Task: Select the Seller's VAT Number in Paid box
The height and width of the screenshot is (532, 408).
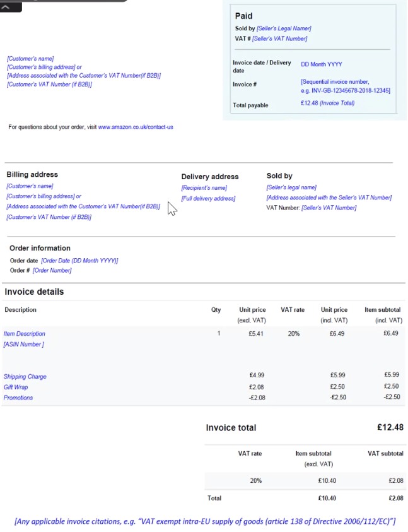Action: pos(279,39)
